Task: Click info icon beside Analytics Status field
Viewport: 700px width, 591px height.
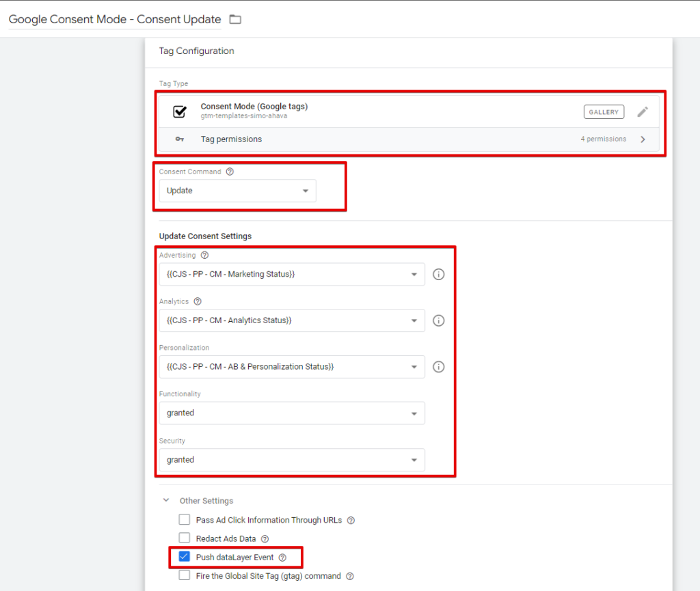Action: 438,320
